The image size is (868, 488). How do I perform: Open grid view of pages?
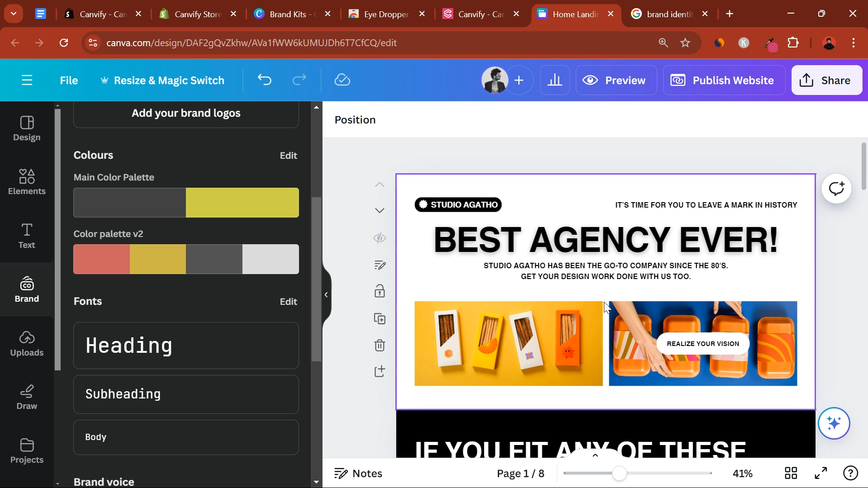coord(791,473)
